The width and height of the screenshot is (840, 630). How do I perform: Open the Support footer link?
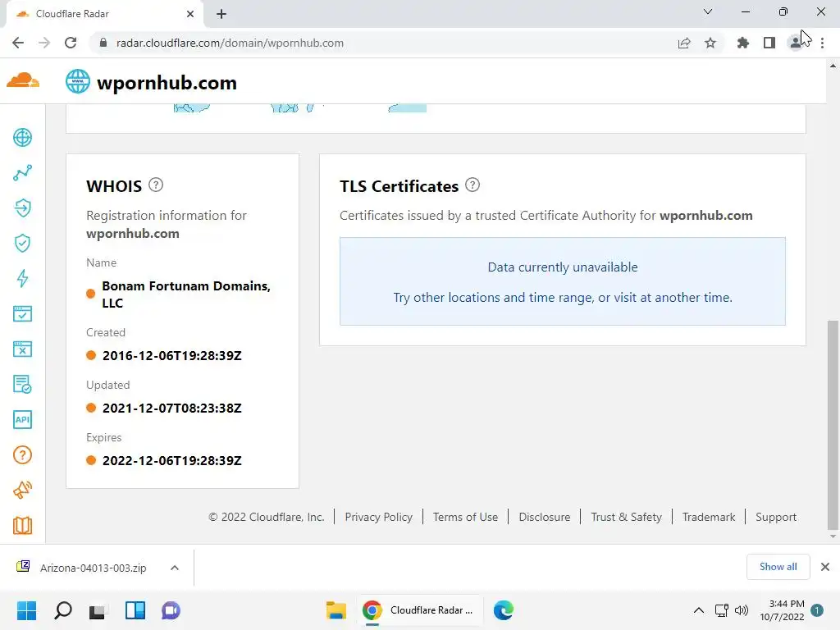[776, 517]
